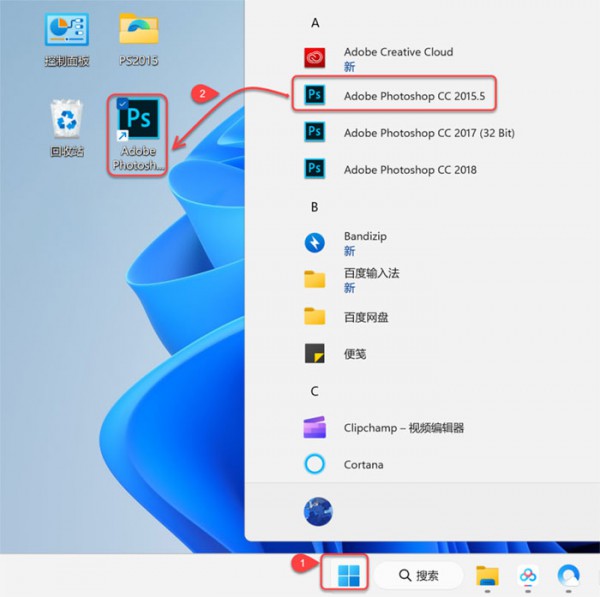Open File Explorer from the taskbar
The width and height of the screenshot is (600, 597).
coord(487,575)
